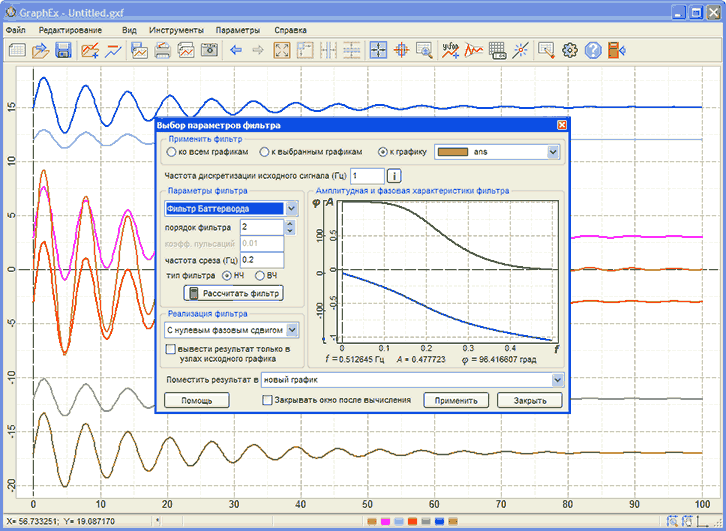Expand the 'Фильтр Баттерворда' filter type dropdown
Image resolution: width=726 pixels, height=531 pixels.
tap(291, 208)
